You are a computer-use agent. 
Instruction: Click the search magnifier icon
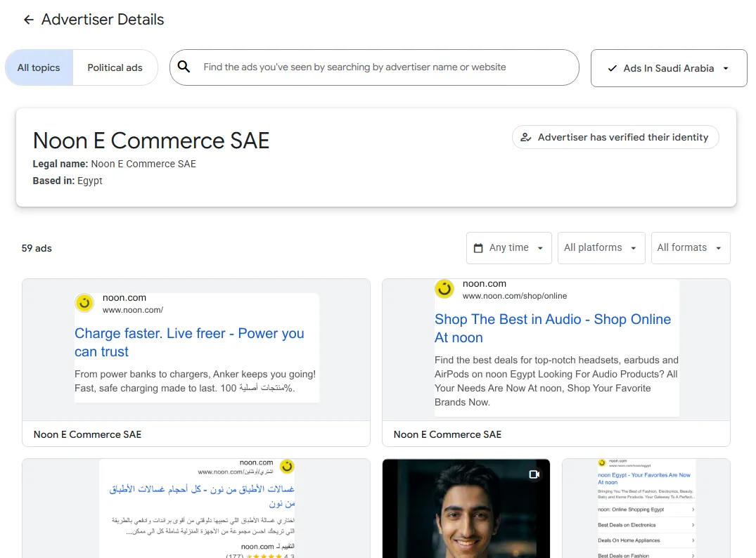[184, 67]
